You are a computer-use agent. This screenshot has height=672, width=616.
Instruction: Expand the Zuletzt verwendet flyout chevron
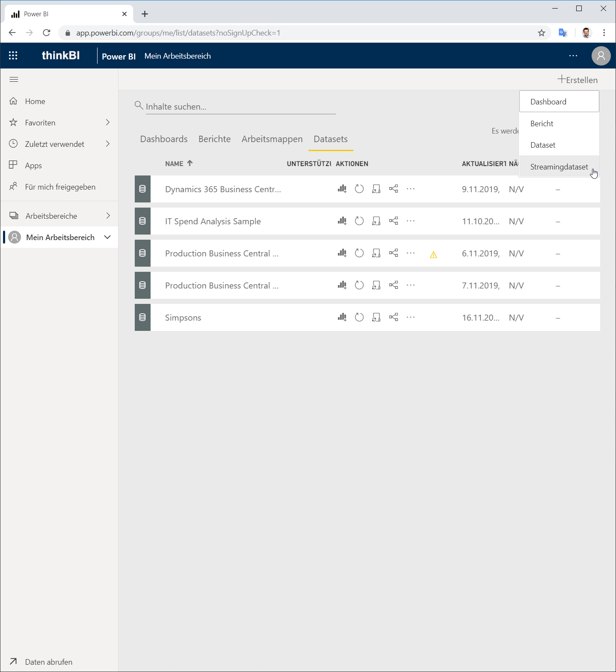pyautogui.click(x=108, y=144)
